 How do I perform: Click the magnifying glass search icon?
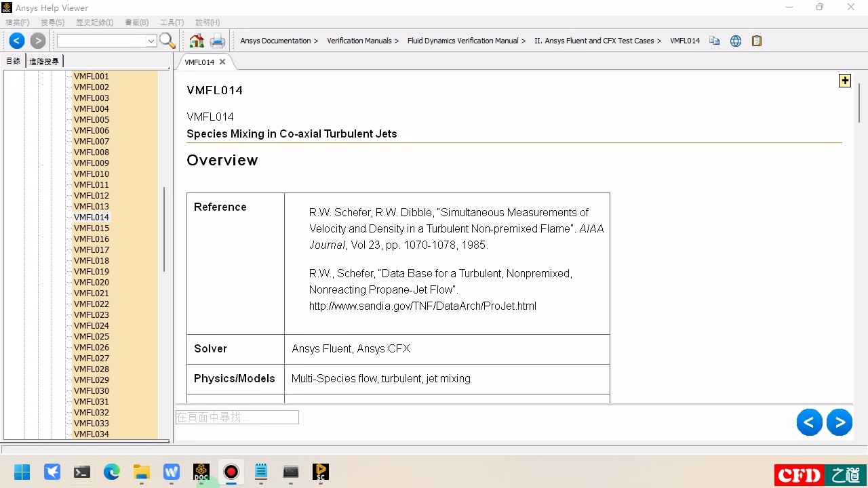(167, 41)
